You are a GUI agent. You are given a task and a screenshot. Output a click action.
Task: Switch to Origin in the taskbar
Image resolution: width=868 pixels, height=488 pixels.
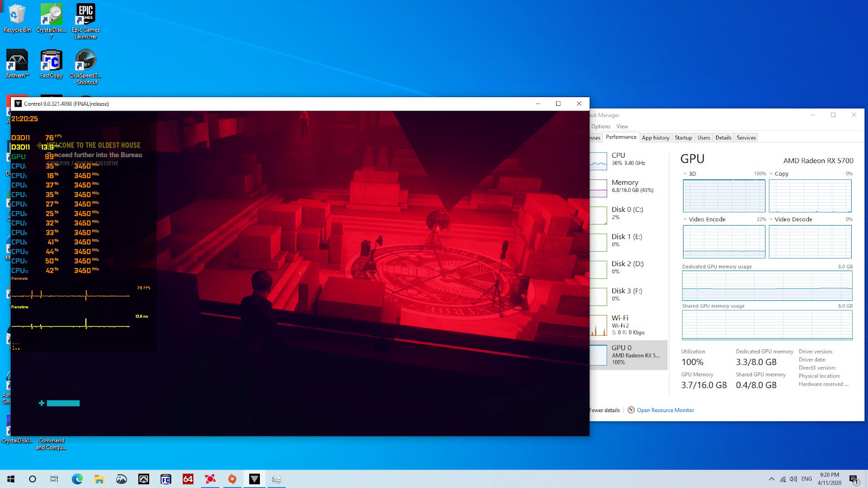[x=232, y=479]
